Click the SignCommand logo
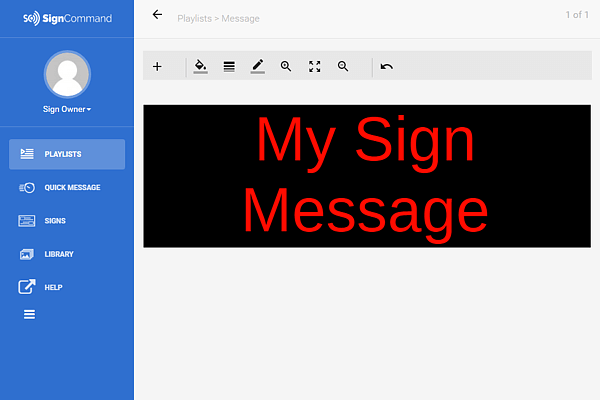The width and height of the screenshot is (600, 400). coord(67,18)
